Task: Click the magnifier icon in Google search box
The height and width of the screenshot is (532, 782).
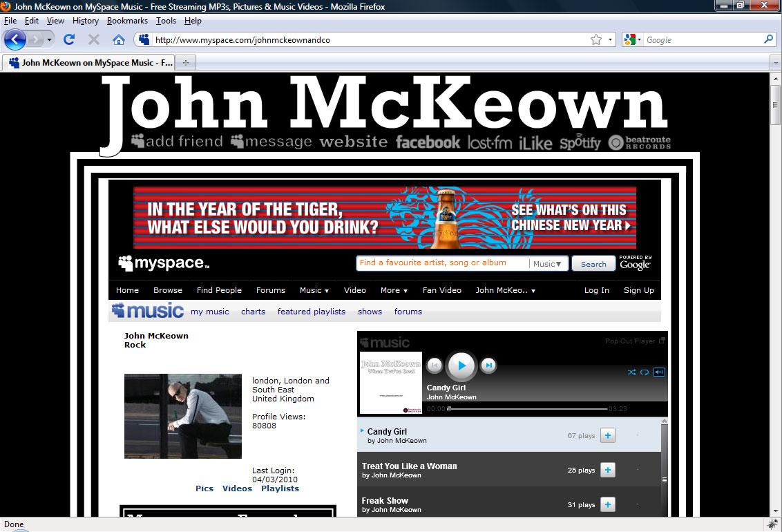Action: click(x=769, y=39)
